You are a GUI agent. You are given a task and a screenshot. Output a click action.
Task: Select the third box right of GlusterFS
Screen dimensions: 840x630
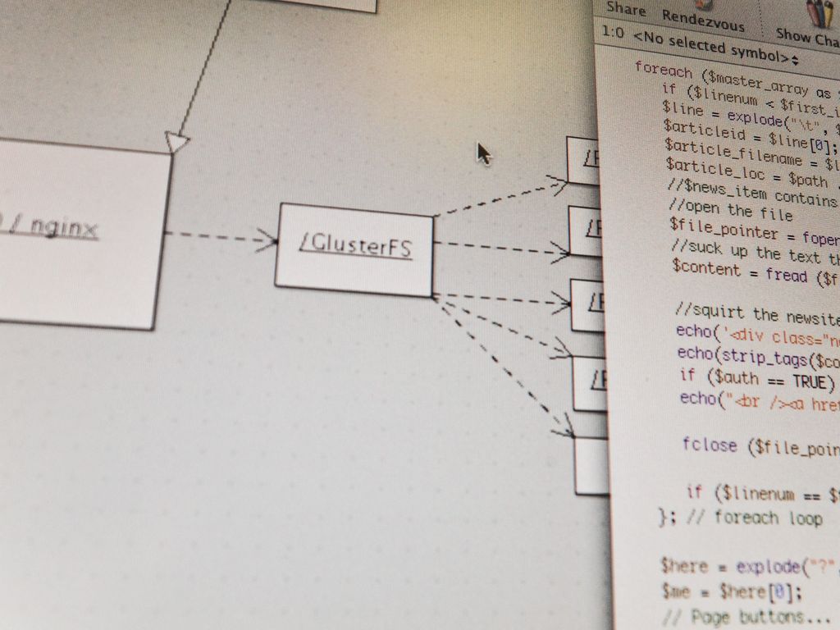[587, 304]
